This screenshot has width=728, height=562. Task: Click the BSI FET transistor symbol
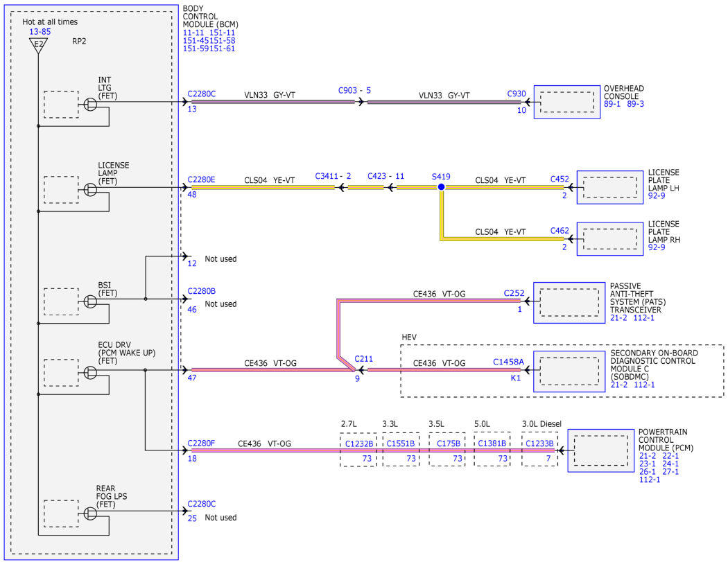[x=91, y=301]
